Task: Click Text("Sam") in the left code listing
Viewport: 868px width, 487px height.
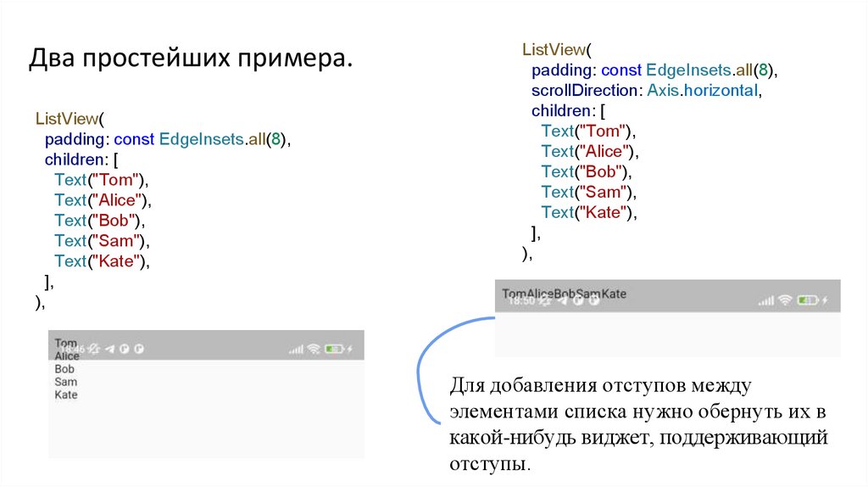Action: [102, 241]
